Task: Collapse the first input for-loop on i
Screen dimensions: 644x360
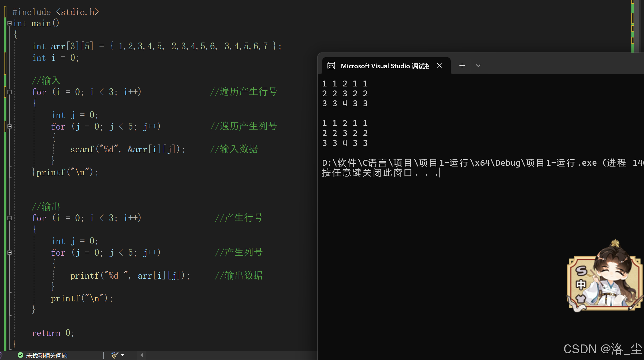Action: tap(9, 92)
